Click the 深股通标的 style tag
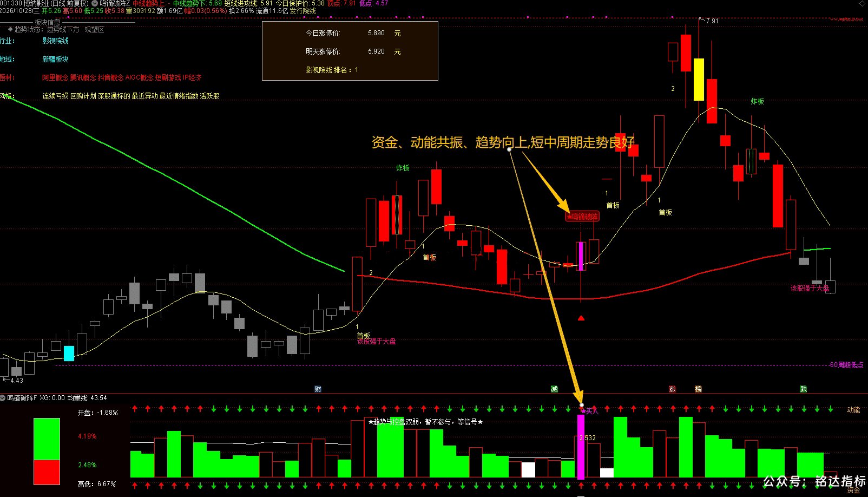 (x=114, y=96)
